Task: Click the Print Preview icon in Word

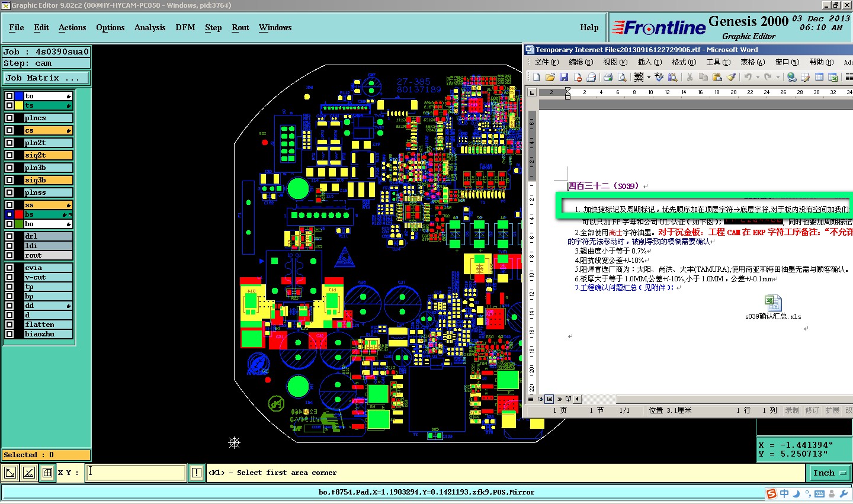Action: 621,77
